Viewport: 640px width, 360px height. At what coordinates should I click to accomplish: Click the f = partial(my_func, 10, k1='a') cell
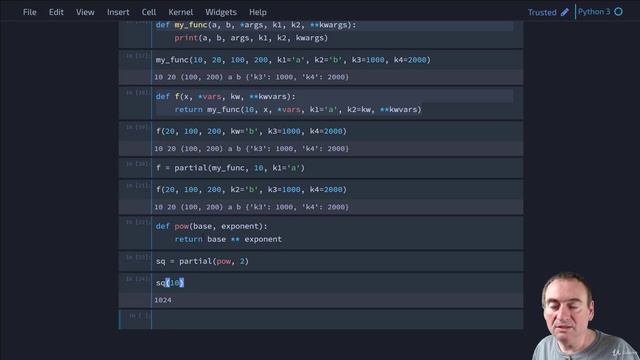[337, 168]
